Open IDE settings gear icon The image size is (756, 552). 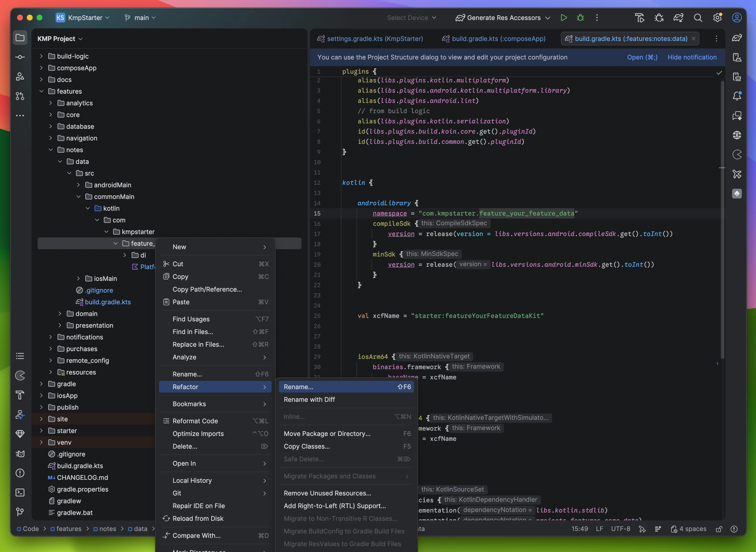click(717, 18)
